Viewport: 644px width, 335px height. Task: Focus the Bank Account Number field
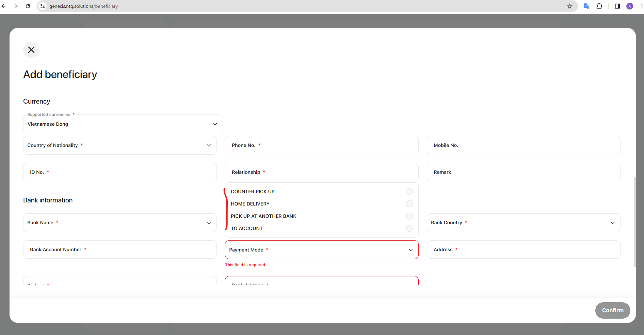pyautogui.click(x=120, y=250)
